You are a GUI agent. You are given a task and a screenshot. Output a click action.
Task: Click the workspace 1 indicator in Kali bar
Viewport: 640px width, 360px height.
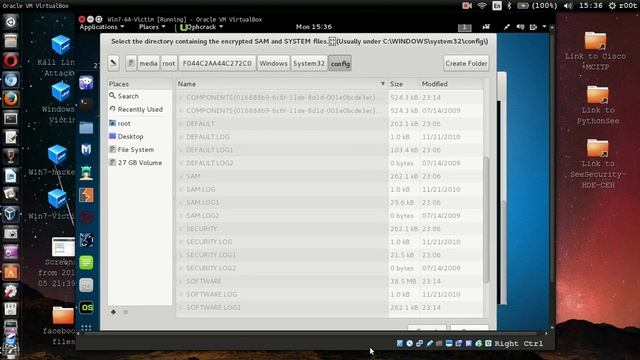point(464,27)
